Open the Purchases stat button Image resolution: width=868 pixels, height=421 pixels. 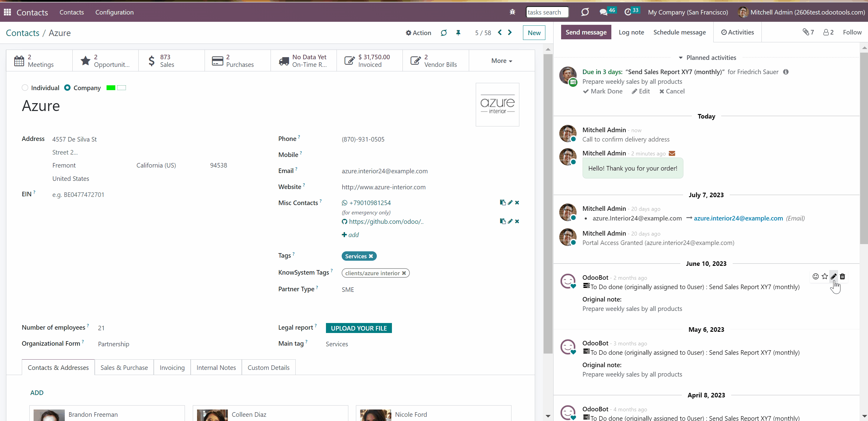point(238,60)
